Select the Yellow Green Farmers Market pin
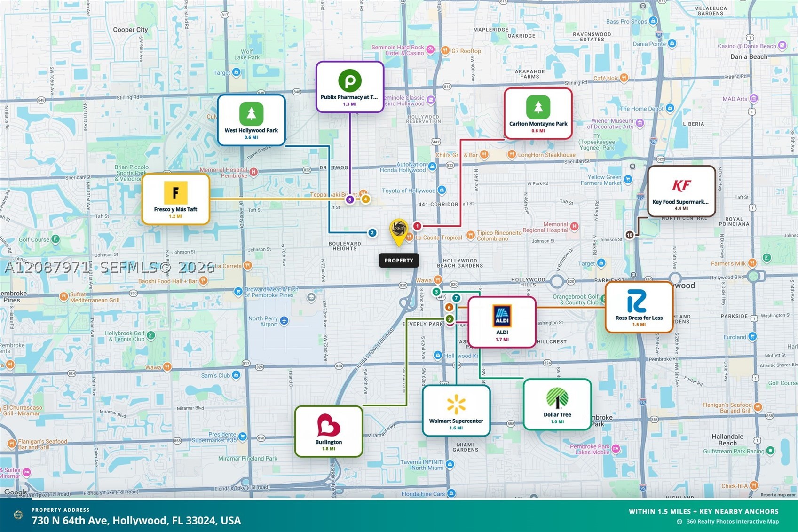Viewport: 798px width, 532px height. tap(628, 178)
